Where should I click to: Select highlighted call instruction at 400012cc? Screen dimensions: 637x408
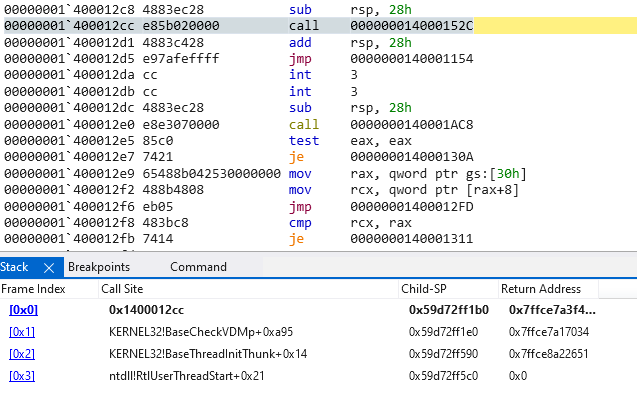(x=320, y=26)
